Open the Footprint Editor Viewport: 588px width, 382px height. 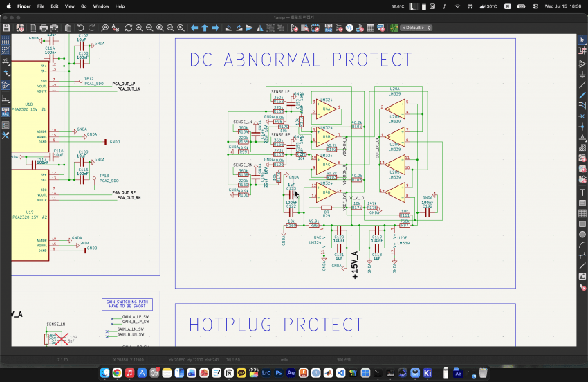(x=315, y=28)
